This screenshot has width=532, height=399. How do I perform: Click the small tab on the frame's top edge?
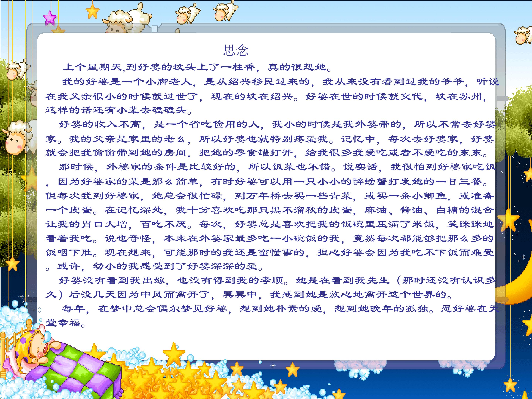(155, 29)
